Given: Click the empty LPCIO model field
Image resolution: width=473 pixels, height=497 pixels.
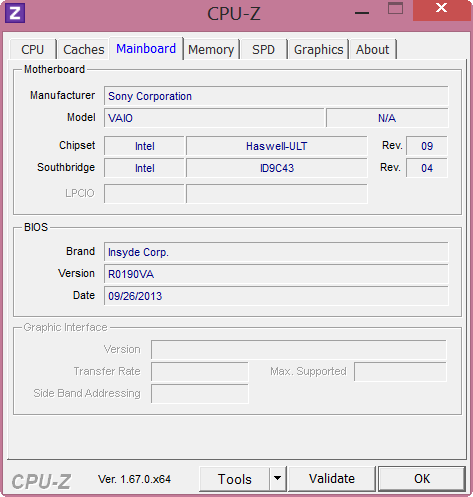Looking at the screenshot, I should (277, 193).
